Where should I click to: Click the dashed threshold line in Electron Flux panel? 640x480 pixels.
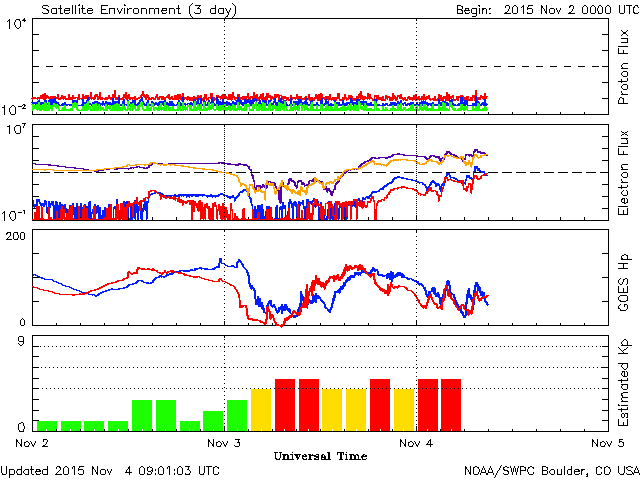coord(560,172)
